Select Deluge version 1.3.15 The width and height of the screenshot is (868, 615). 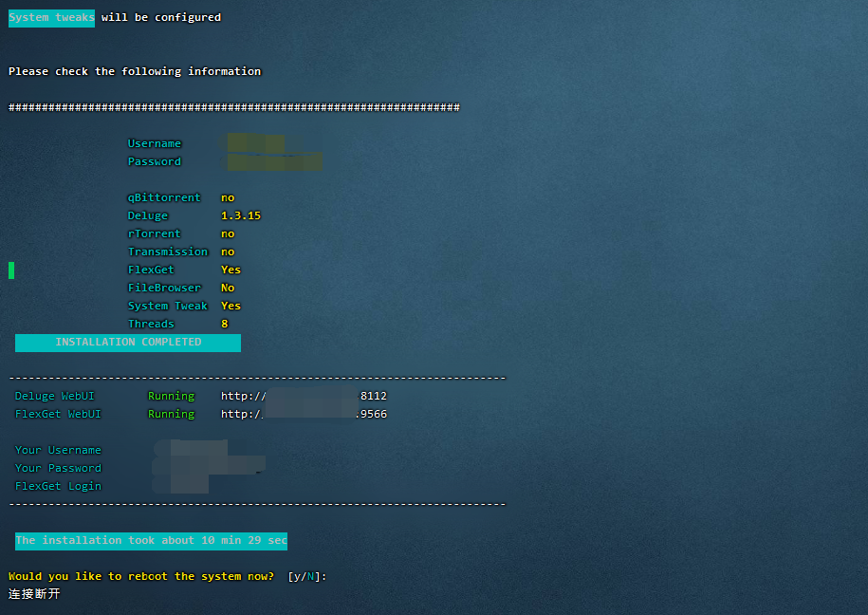click(241, 215)
